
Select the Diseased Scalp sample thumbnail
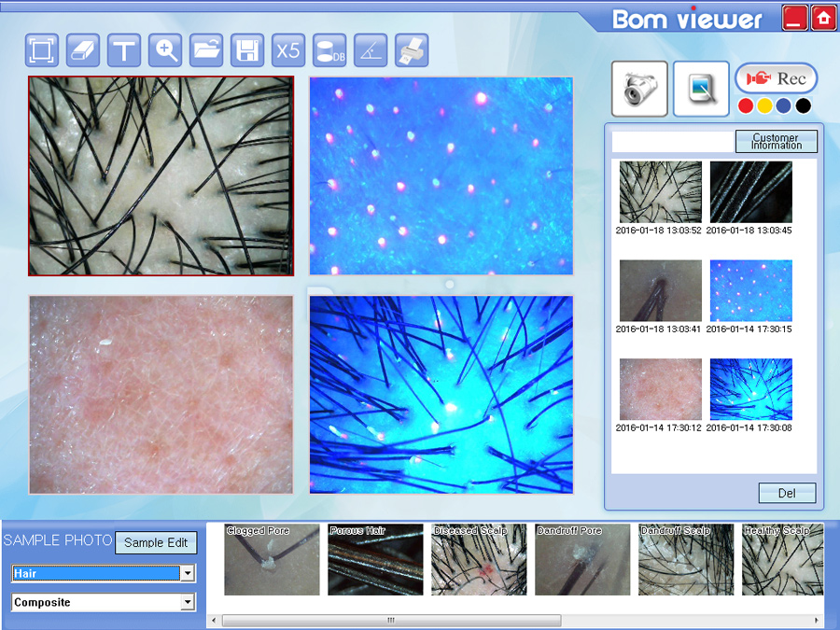pos(479,560)
